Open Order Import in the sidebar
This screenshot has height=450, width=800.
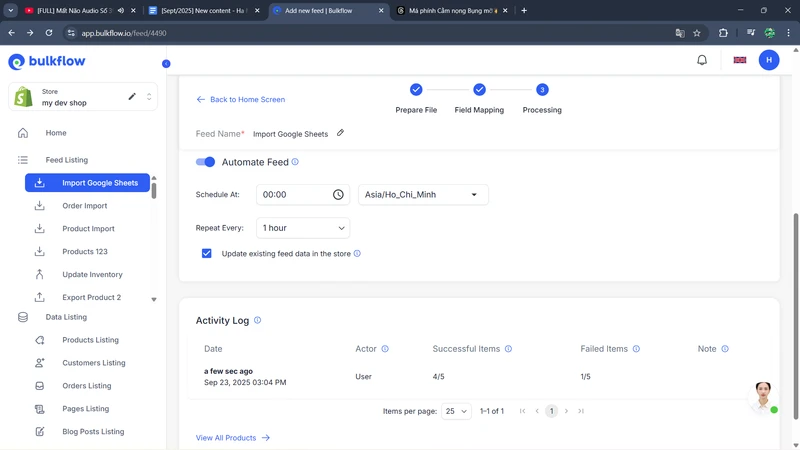[x=84, y=206]
